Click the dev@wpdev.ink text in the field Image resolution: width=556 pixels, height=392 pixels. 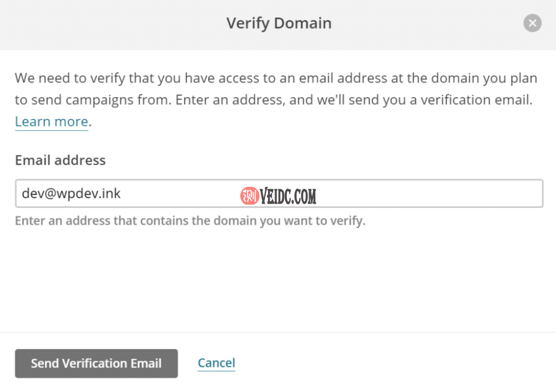(71, 193)
